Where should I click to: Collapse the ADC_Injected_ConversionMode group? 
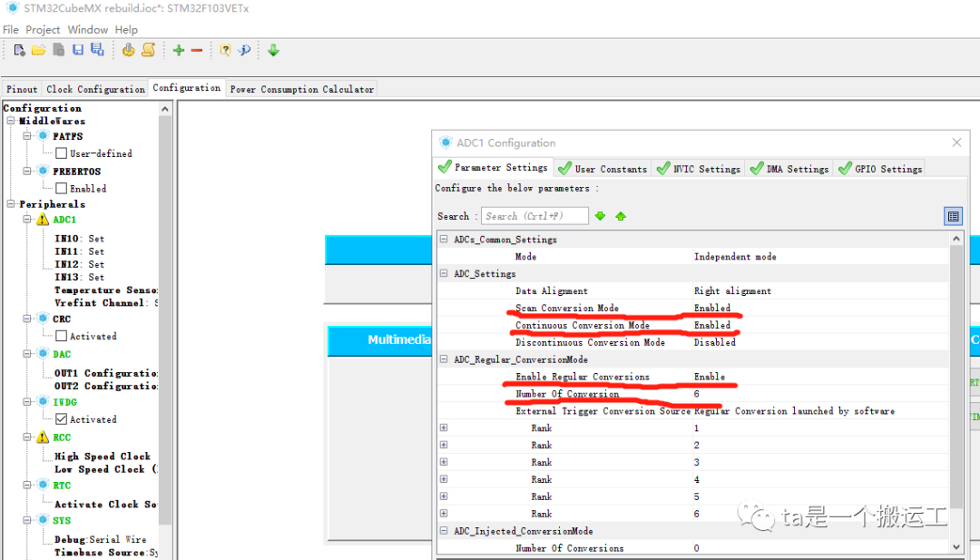coord(444,530)
